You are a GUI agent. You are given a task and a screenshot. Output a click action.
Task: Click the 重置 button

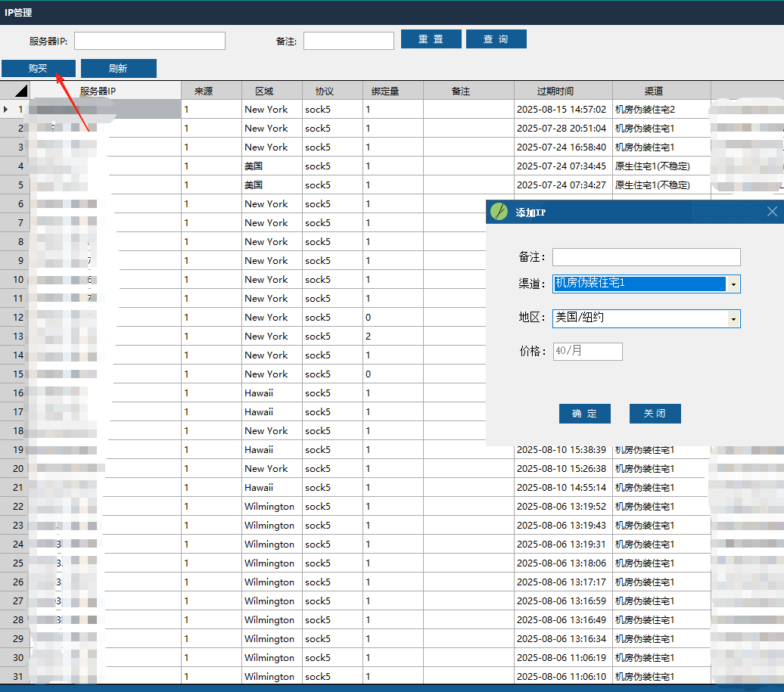(x=431, y=39)
